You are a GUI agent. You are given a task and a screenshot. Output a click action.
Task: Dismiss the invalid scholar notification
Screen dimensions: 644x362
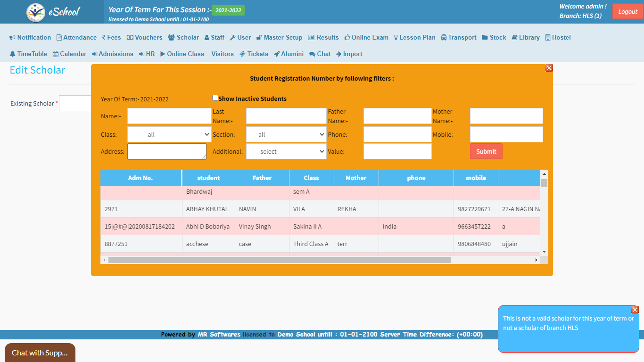point(635,310)
